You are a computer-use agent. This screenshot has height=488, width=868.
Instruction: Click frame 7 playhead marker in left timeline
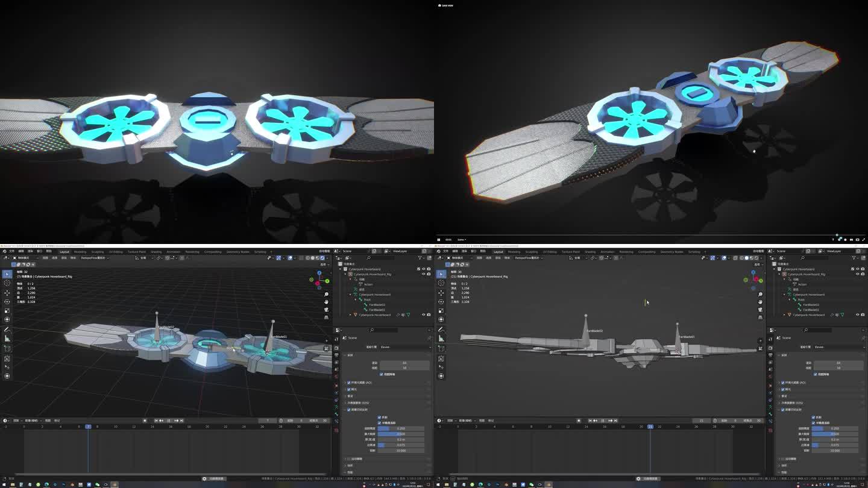(88, 427)
